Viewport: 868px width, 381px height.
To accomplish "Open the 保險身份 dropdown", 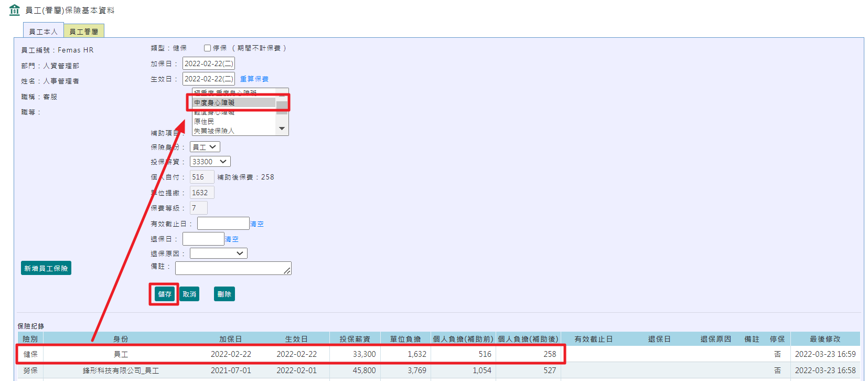I will click(205, 147).
